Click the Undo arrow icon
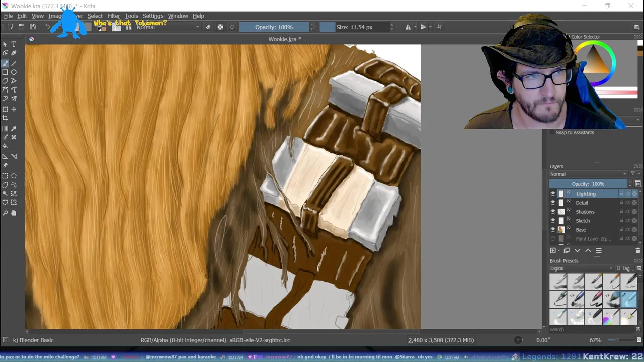The height and width of the screenshot is (362, 644). (x=48, y=27)
